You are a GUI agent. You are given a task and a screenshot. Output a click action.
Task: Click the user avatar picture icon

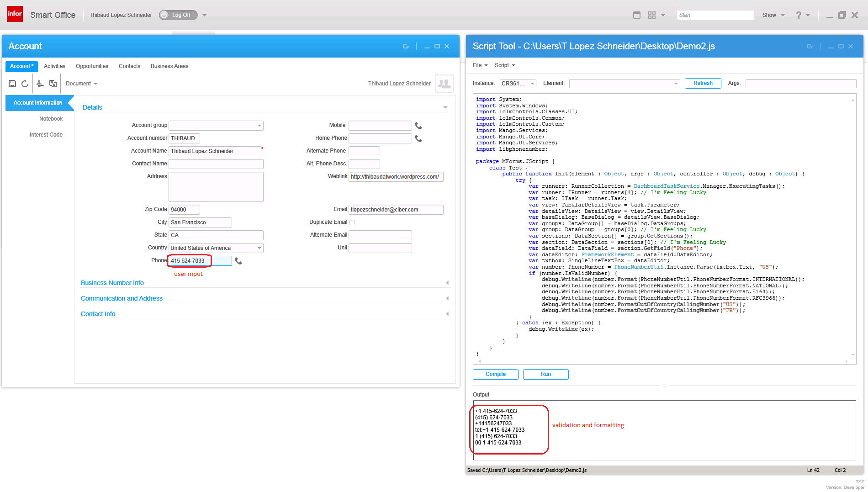tap(444, 84)
